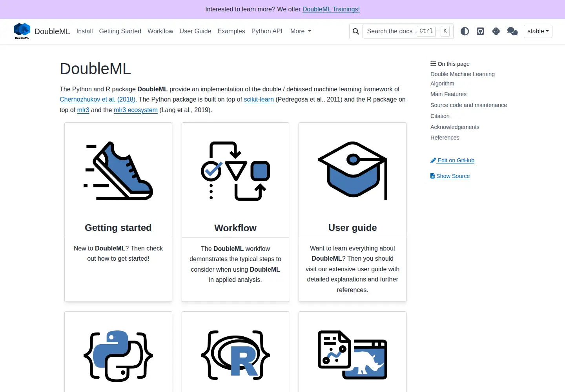Jump to Acknowledgements in sidebar
The image size is (565, 392).
tap(455, 127)
